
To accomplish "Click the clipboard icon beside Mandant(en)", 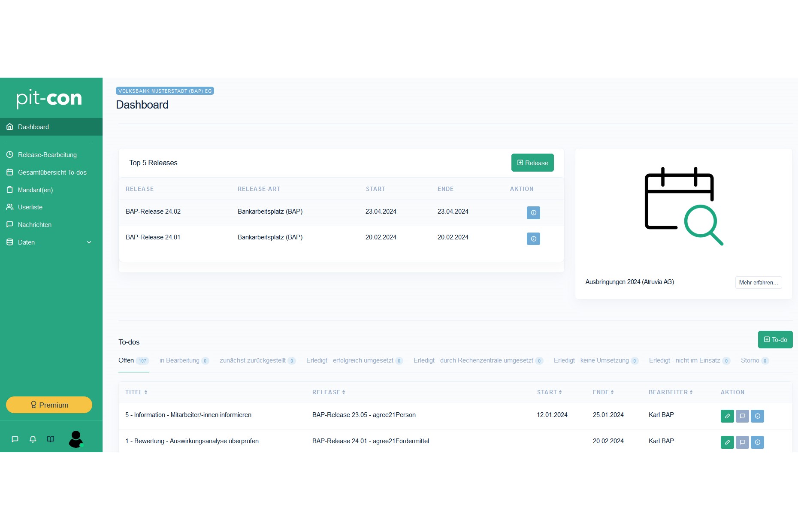I will tap(9, 190).
